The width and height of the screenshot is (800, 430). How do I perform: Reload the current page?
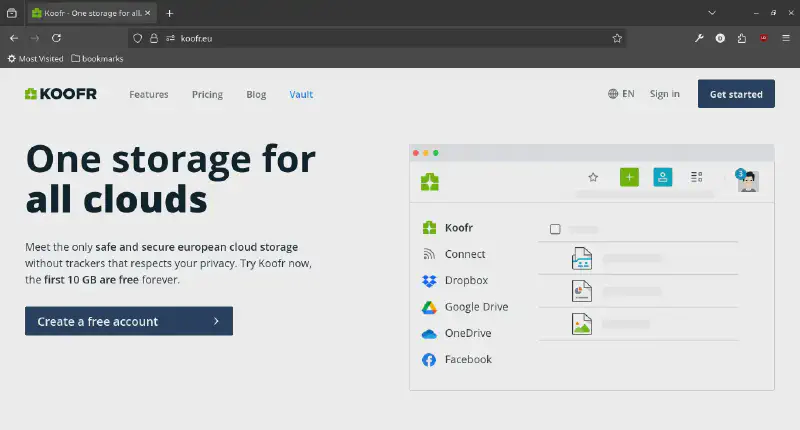pos(57,38)
